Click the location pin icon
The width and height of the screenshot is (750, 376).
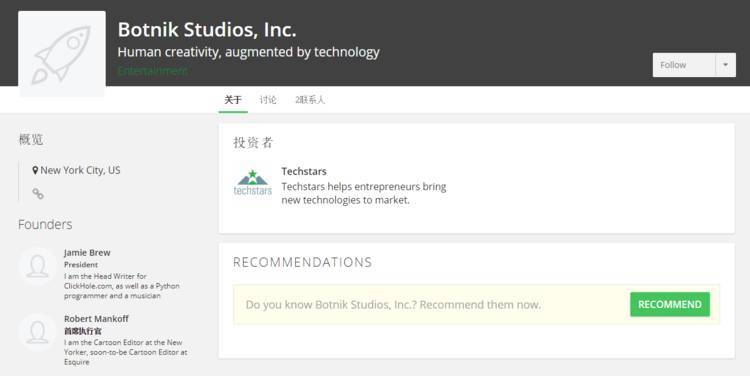(35, 170)
